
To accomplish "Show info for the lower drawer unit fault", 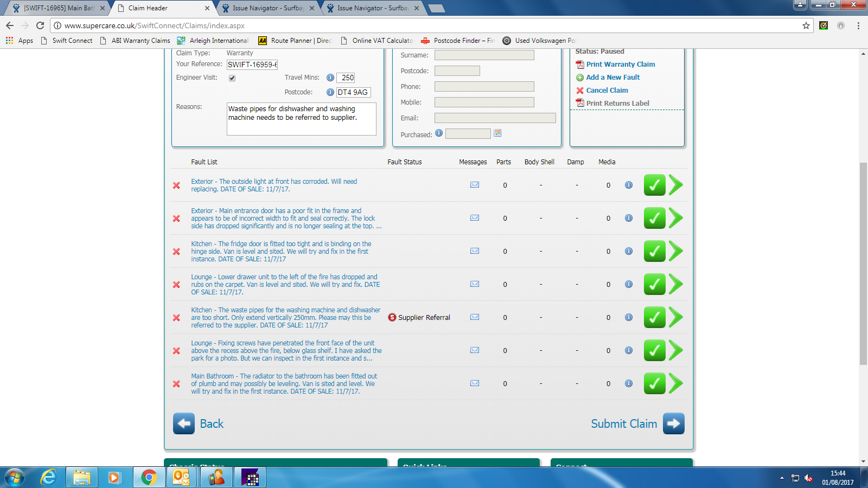I will click(x=629, y=284).
